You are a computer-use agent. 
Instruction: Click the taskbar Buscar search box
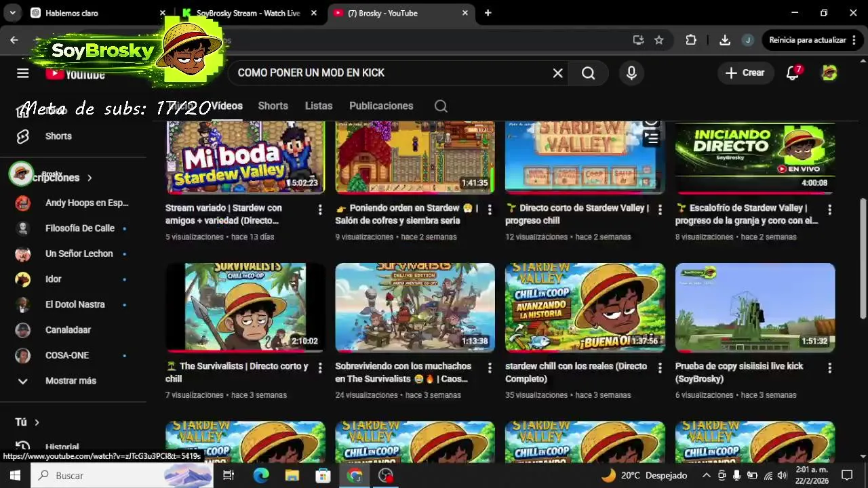click(x=122, y=476)
